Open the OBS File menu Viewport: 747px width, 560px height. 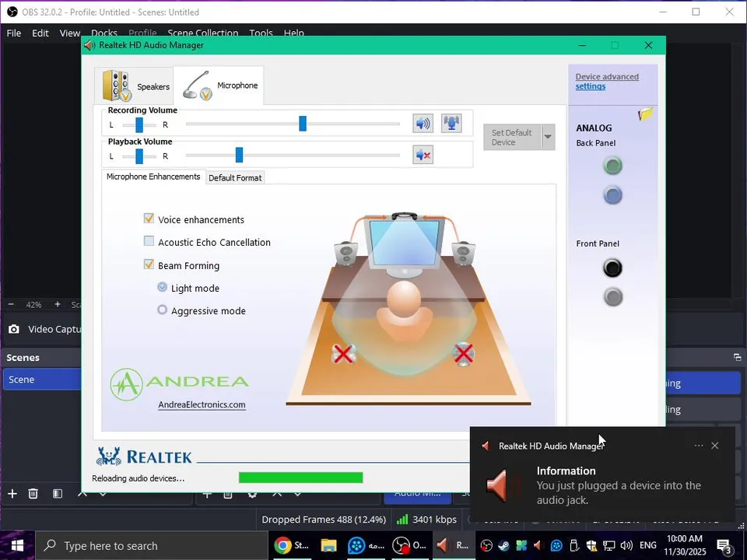point(14,33)
